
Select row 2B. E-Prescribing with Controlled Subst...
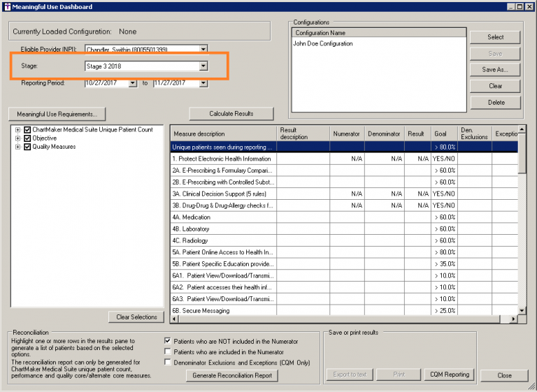coord(344,182)
